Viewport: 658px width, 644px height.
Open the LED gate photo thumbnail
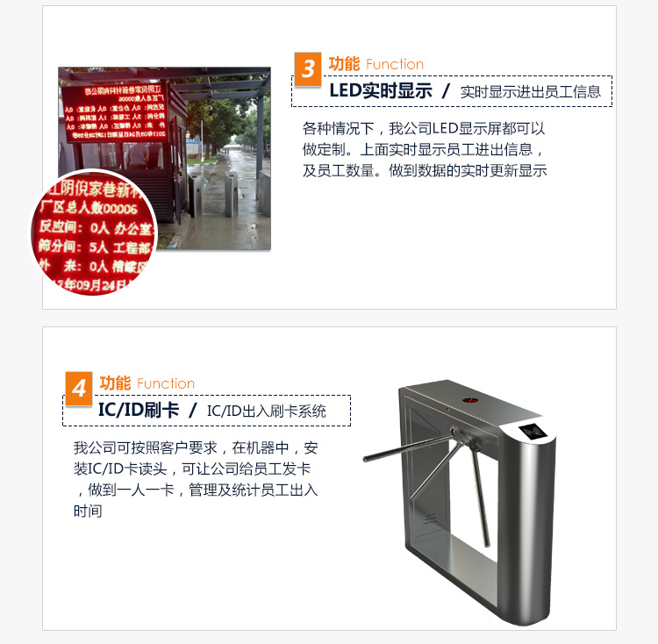[x=165, y=158]
